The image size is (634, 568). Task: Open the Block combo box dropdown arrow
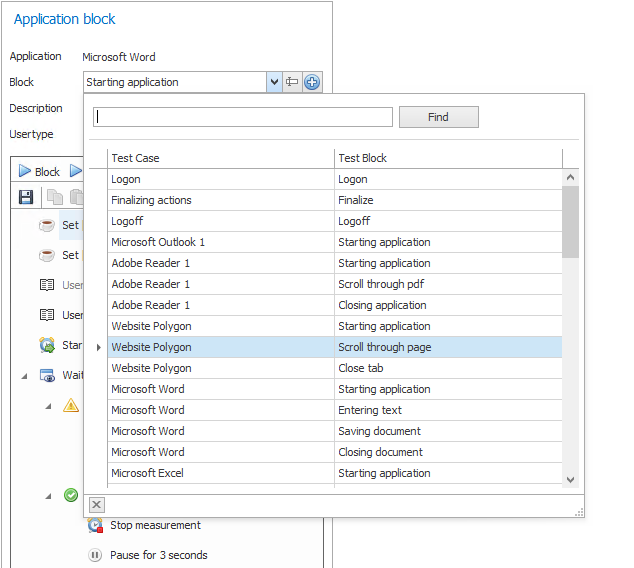[274, 82]
